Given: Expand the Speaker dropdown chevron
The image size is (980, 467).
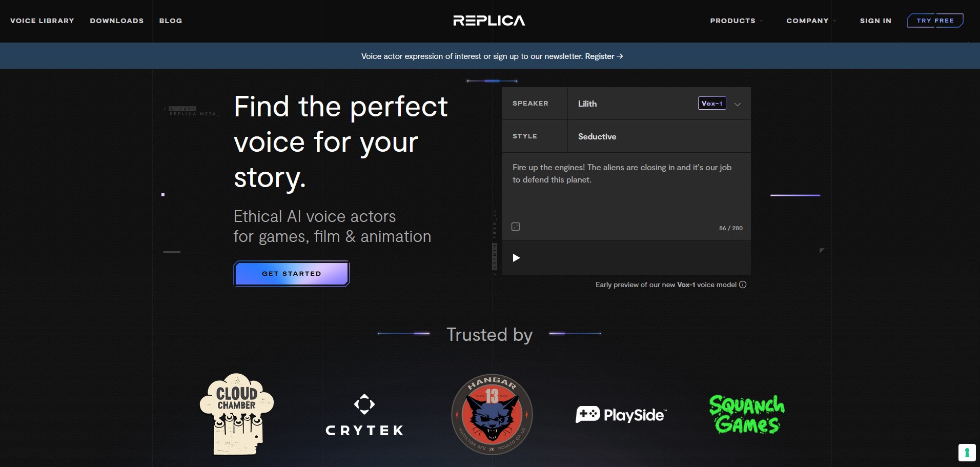Looking at the screenshot, I should (738, 104).
